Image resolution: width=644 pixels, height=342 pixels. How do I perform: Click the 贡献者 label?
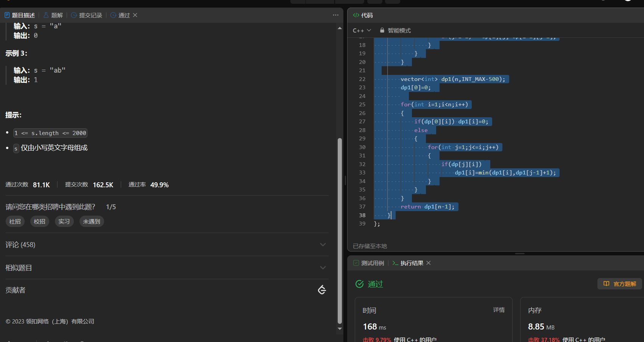click(x=16, y=290)
